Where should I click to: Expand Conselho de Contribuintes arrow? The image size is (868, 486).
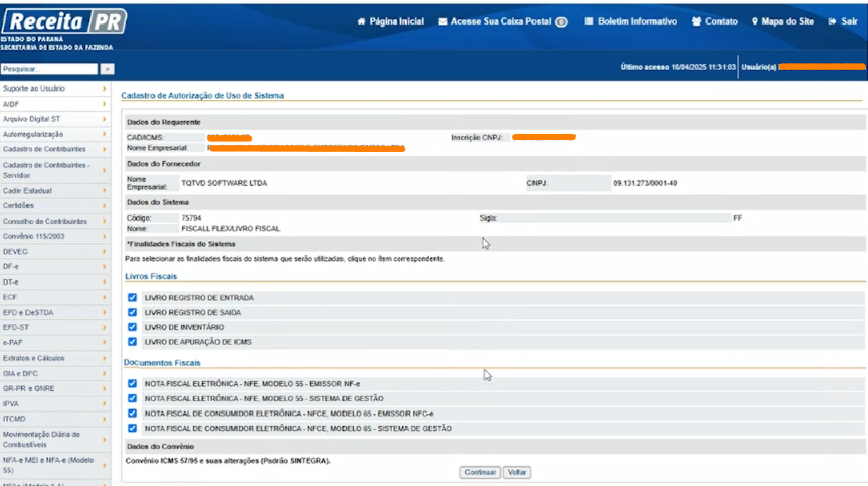104,221
